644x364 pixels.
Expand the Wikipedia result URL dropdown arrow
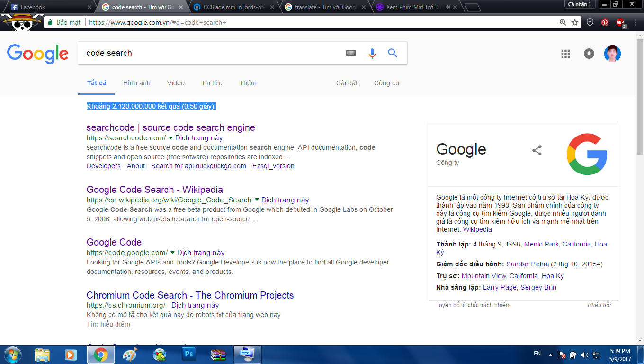pos(257,200)
